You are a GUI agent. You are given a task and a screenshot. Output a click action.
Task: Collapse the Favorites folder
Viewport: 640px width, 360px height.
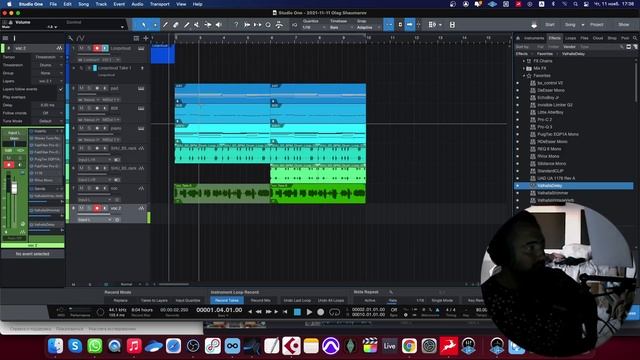coord(524,76)
